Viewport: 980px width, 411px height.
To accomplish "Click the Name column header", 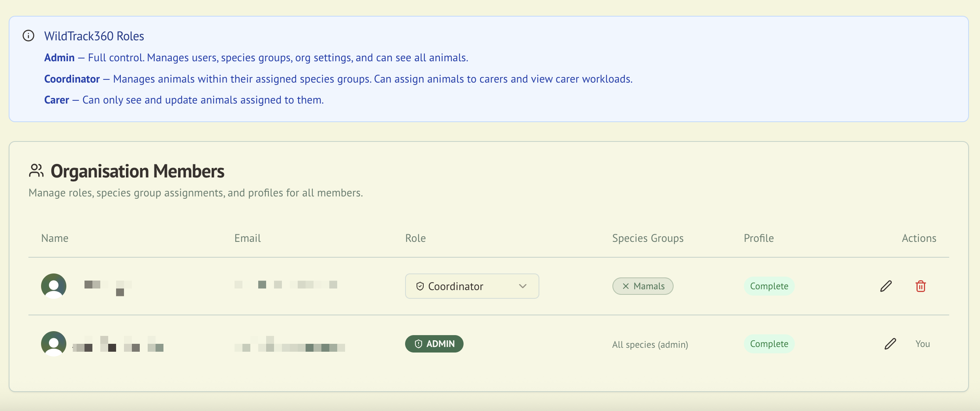I will click(x=54, y=238).
